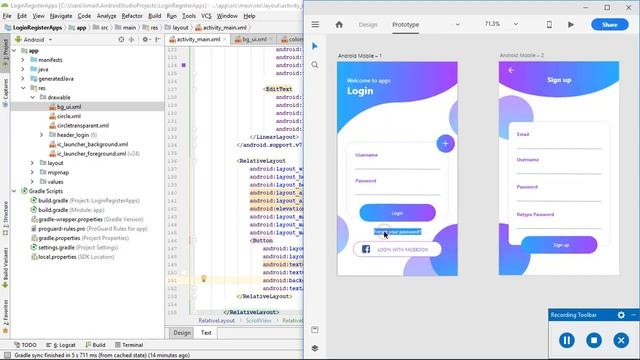This screenshot has width=640, height=360.
Task: Stop the recording in Recording Toolbar
Action: (x=594, y=340)
